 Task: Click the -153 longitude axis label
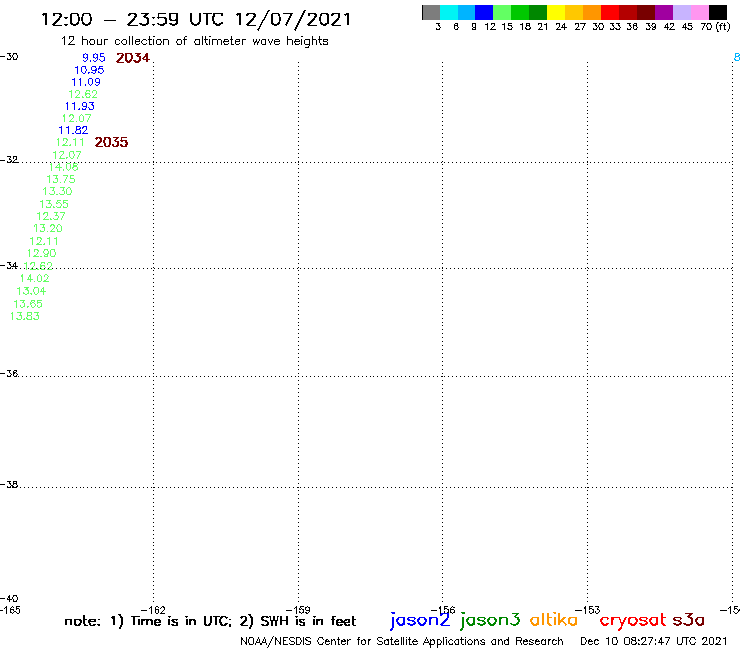pos(588,610)
